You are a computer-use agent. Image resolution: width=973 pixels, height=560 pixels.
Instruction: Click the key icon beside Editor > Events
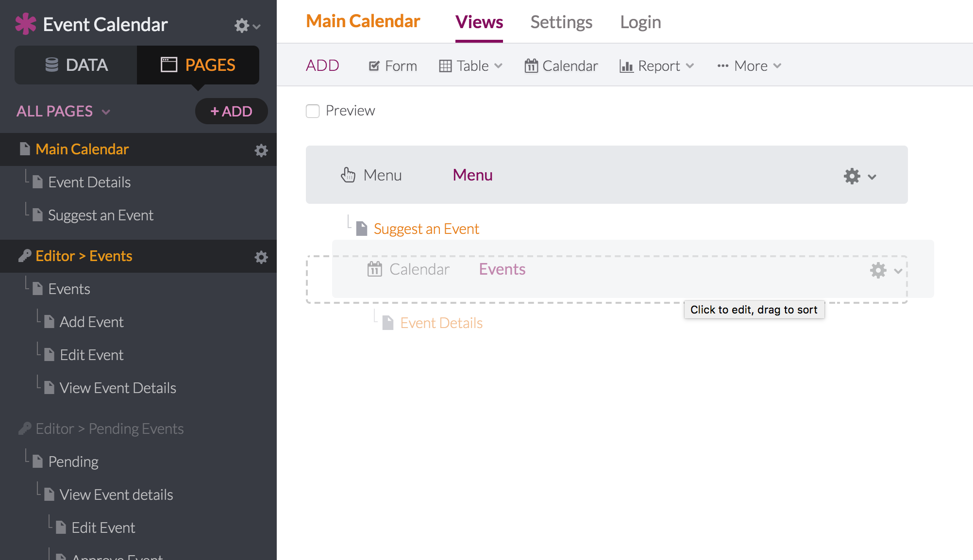coord(25,256)
